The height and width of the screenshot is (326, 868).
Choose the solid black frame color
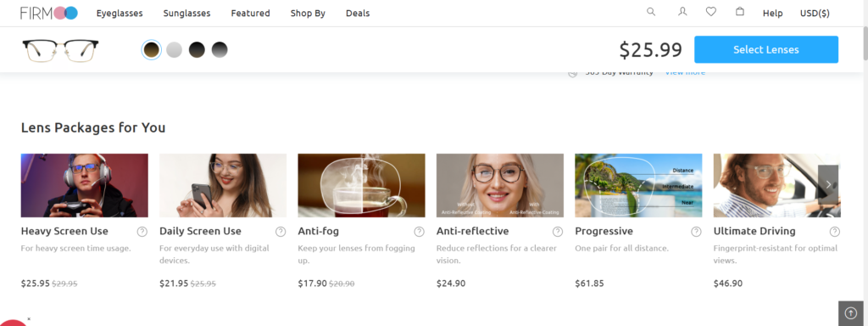[197, 50]
